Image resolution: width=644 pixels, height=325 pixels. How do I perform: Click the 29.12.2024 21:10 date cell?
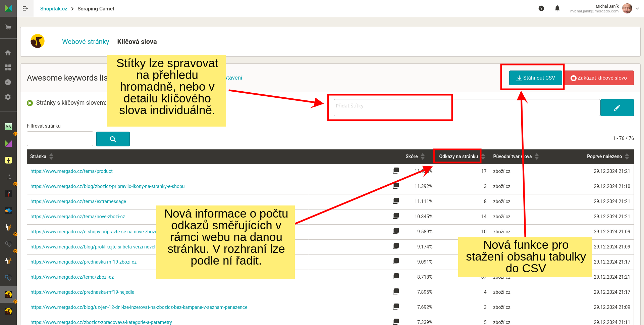(612, 186)
